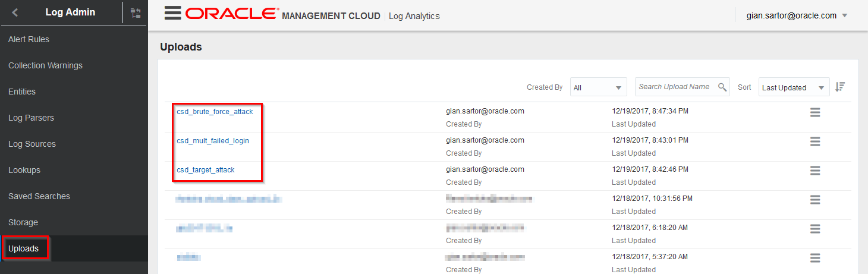Open the csd_brute_force_attack upload link
Image resolution: width=868 pixels, height=274 pixels.
point(215,112)
